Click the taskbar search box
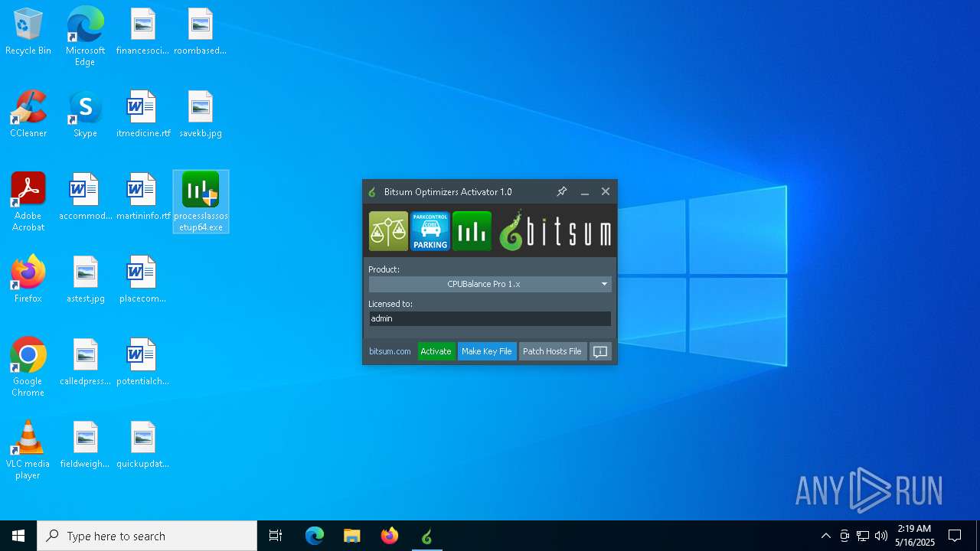 pos(147,536)
